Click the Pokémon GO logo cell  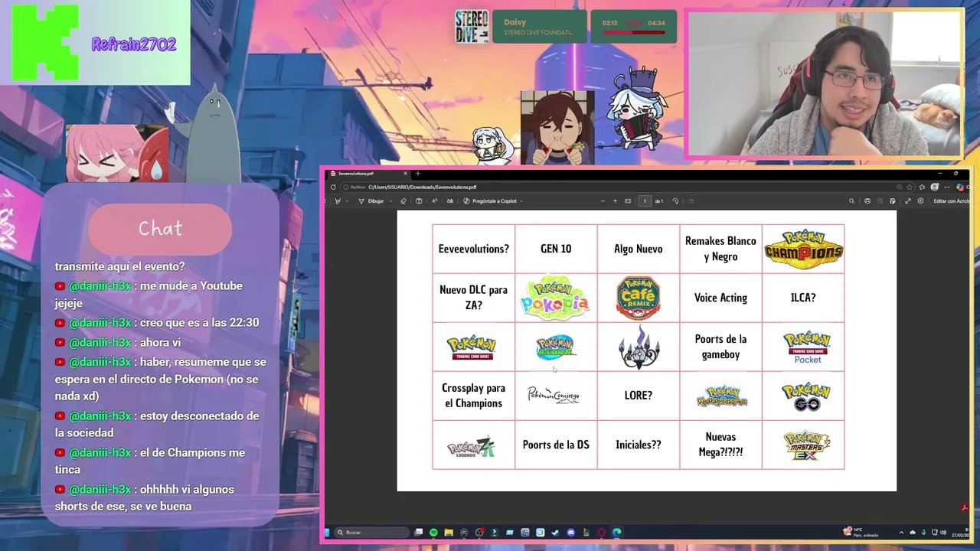803,396
